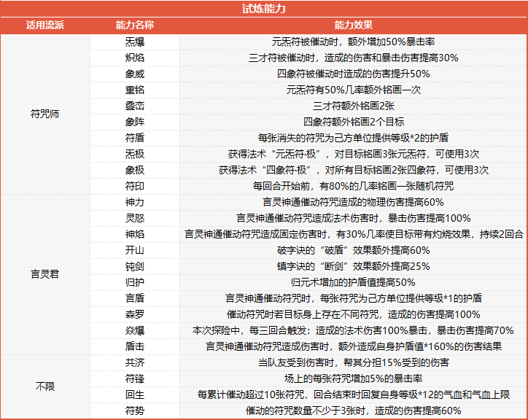Select the 适用流派 column header
The width and height of the screenshot is (528, 420).
point(45,26)
